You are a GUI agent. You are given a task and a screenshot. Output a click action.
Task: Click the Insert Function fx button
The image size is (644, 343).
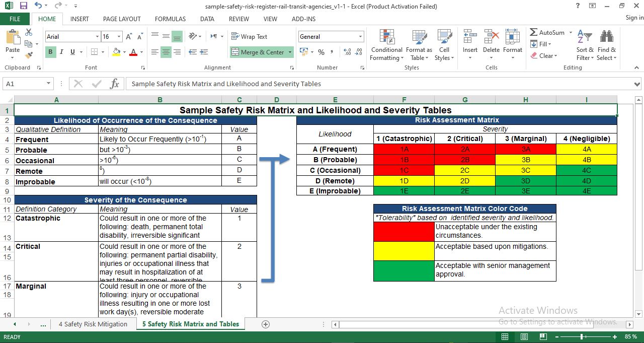pos(114,84)
